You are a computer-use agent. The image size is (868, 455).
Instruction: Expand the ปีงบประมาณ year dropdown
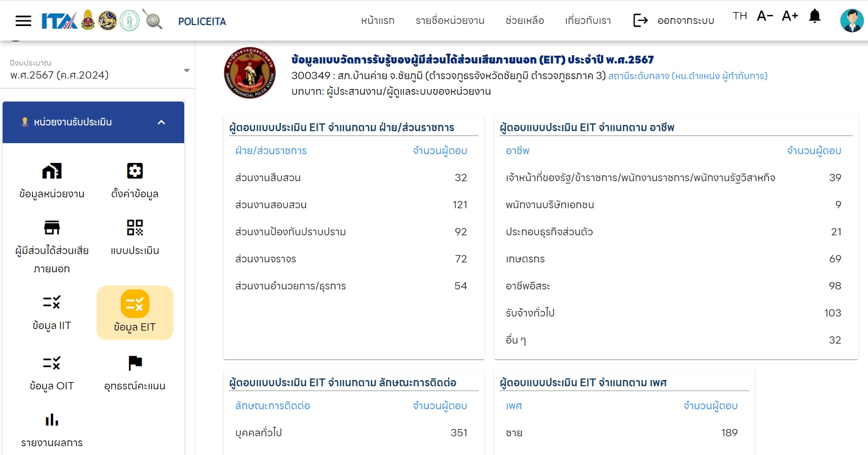tap(186, 71)
